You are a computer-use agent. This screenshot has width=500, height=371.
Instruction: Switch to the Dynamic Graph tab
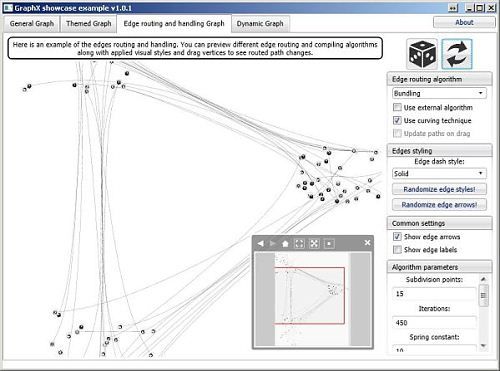(x=260, y=24)
